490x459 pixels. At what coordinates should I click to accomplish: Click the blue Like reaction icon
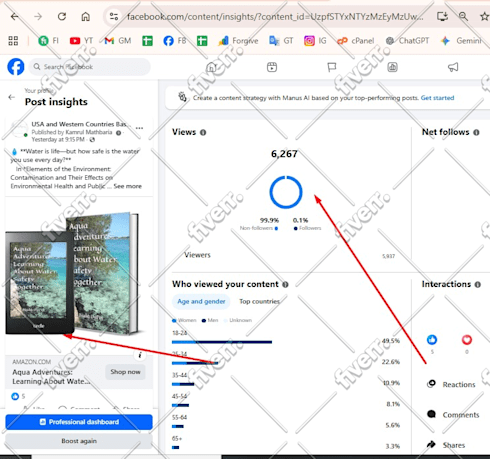tap(432, 340)
